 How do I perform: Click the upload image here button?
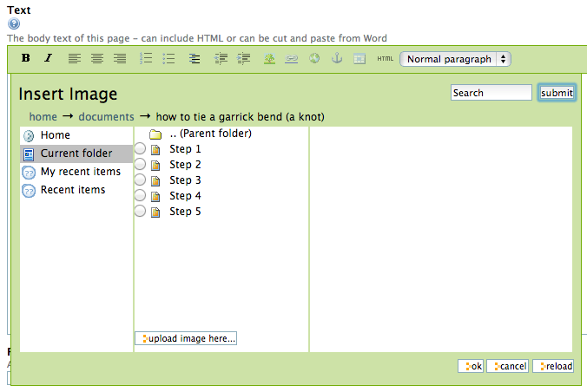click(186, 338)
